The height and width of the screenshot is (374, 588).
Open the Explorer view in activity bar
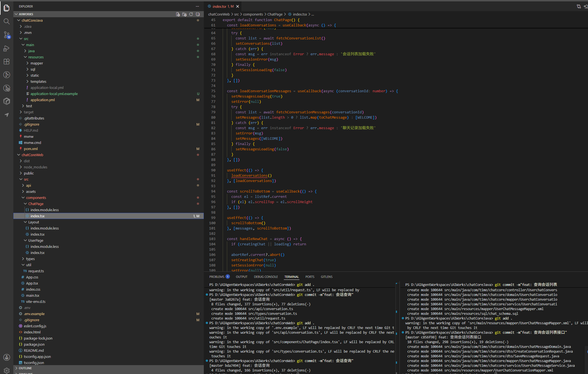[x=6, y=8]
